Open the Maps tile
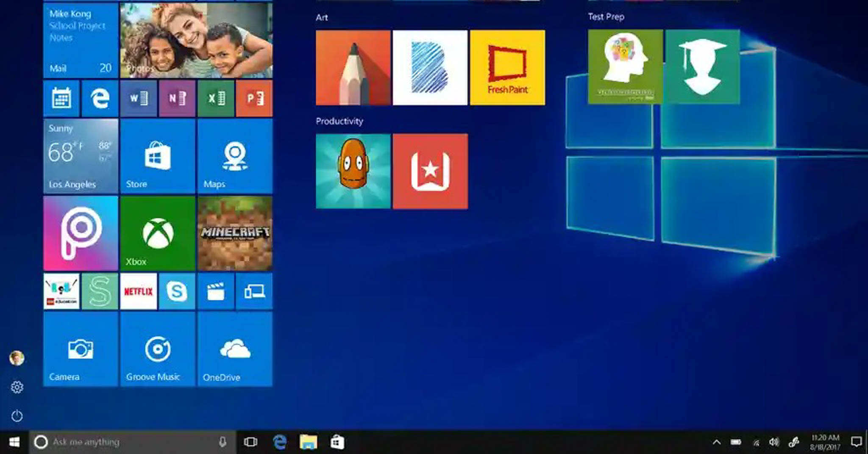The height and width of the screenshot is (454, 868). click(x=235, y=156)
